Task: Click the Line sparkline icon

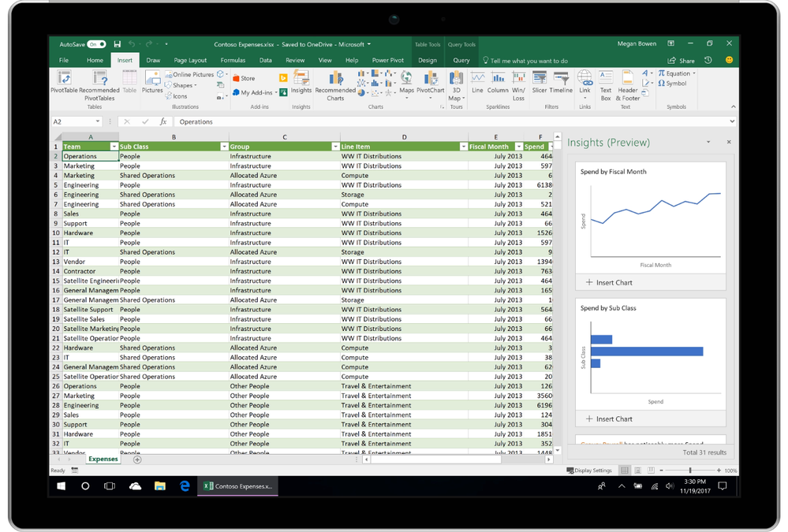Action: tap(477, 82)
